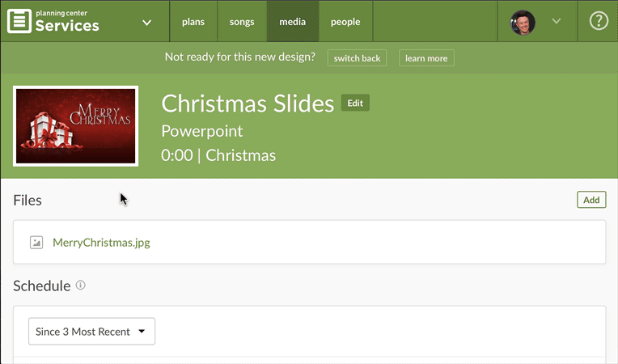Click the Christmas Slides title heading
Screen dimensions: 618x364
pos(248,104)
